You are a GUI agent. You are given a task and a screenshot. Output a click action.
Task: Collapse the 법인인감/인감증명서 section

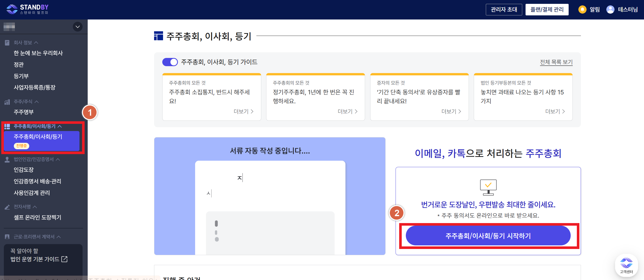[58, 159]
